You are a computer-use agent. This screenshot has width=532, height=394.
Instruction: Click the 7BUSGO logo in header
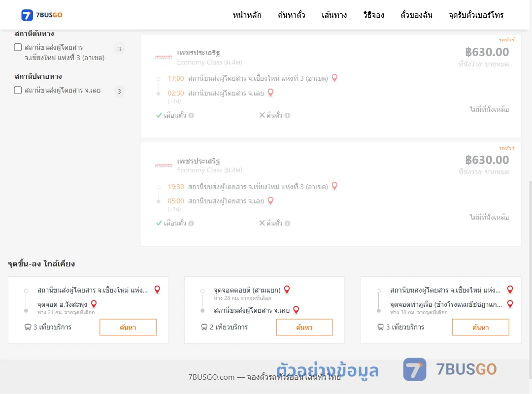point(42,15)
